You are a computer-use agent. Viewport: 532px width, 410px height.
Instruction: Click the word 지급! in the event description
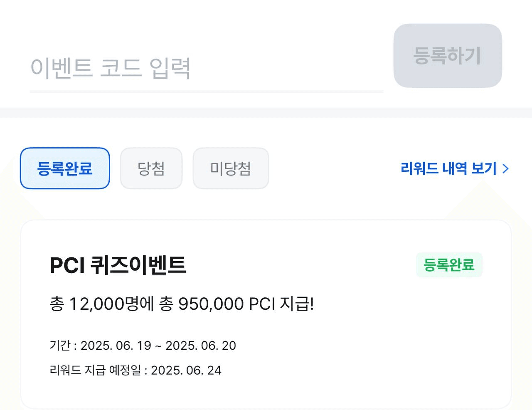pos(297,304)
